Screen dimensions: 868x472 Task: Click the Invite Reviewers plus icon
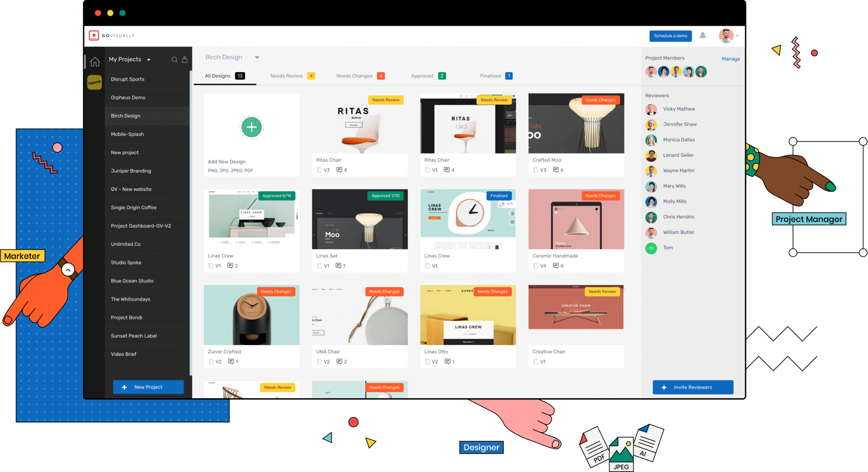point(664,388)
